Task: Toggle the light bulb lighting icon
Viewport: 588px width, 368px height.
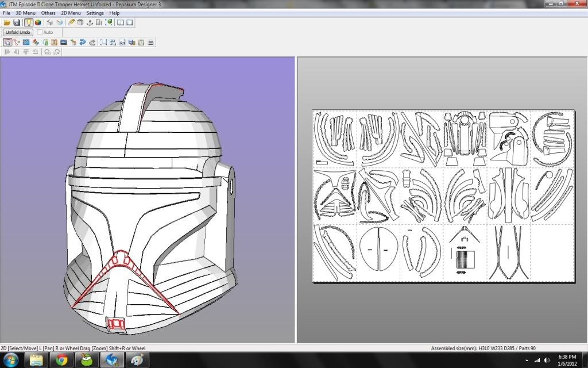Action: (x=28, y=22)
